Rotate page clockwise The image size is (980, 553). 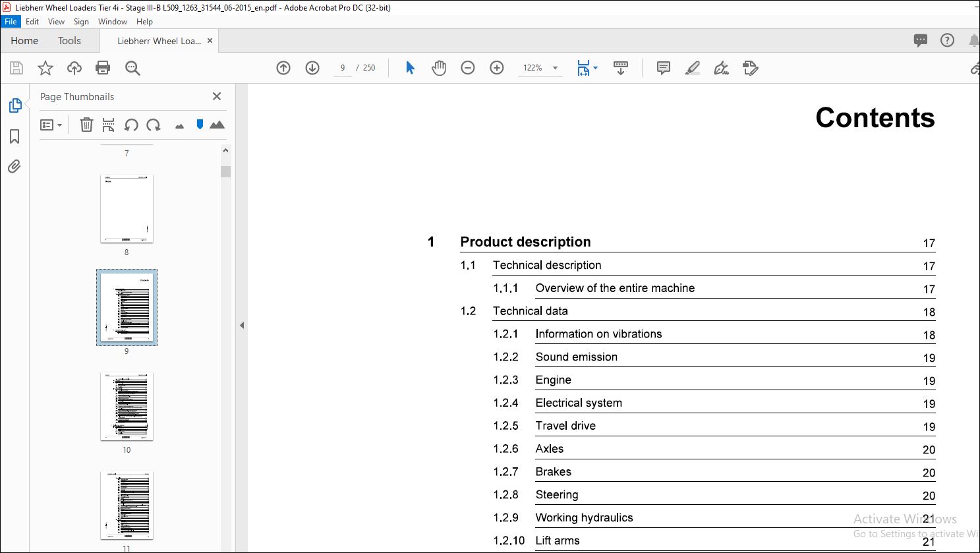pos(154,125)
